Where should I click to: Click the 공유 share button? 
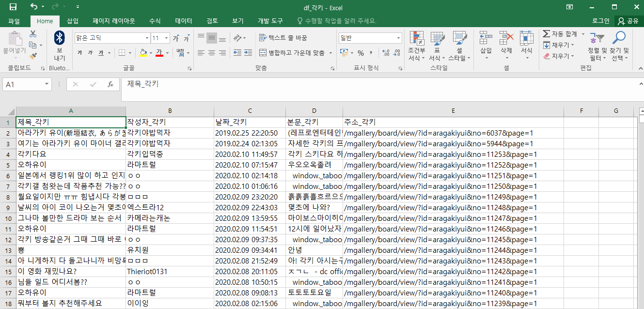point(628,21)
